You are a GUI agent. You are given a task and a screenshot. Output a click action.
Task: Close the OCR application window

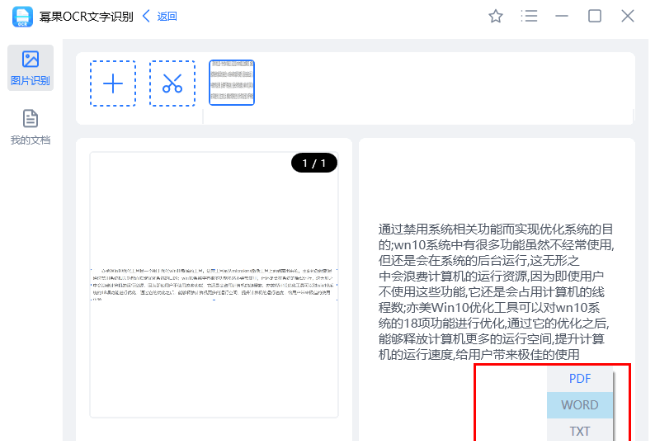click(x=628, y=16)
